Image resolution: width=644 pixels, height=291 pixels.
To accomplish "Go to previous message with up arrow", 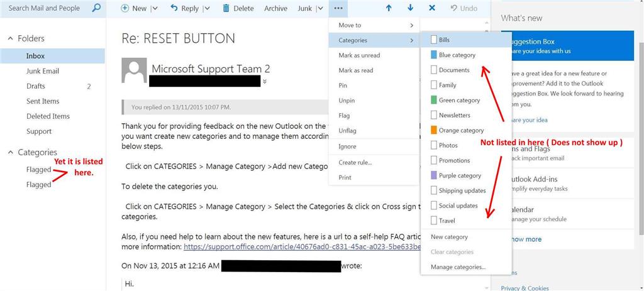I will tap(389, 8).
